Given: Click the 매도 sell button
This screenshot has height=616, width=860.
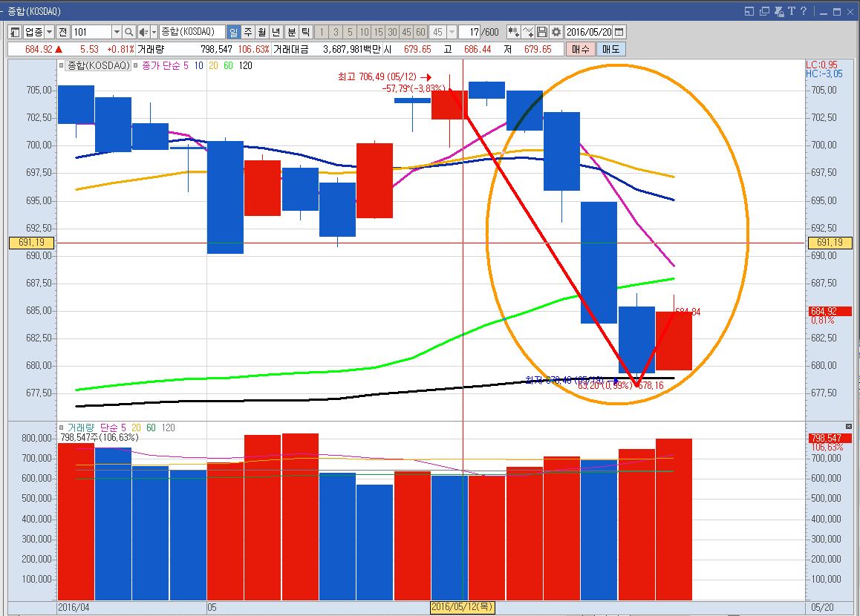Looking at the screenshot, I should pyautogui.click(x=610, y=49).
